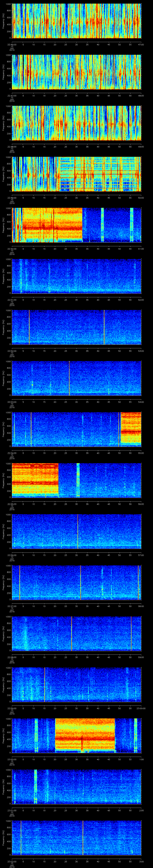Viewport: 153px width, 868px height.
Task: Click the 22:55:00 start time label
Action: click(12, 504)
